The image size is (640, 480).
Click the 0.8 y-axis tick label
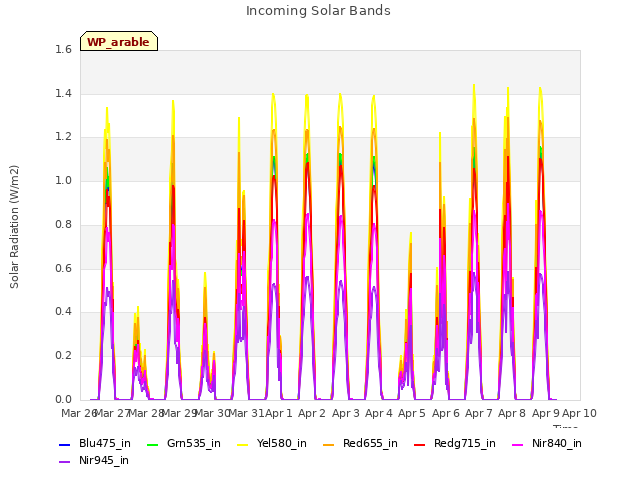[63, 224]
